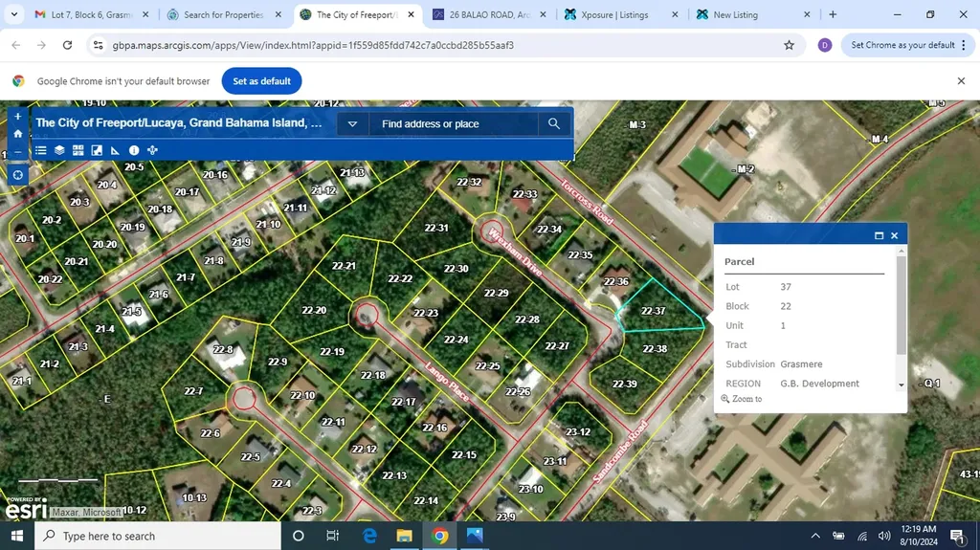Zoom in on the map with plus button
Viewport: 980px width, 550px height.
click(x=17, y=117)
